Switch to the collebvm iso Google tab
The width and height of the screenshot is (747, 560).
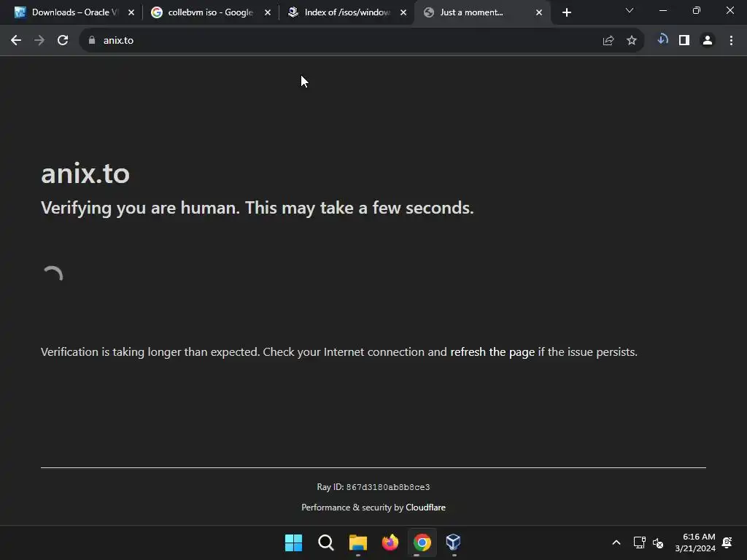tap(210, 12)
